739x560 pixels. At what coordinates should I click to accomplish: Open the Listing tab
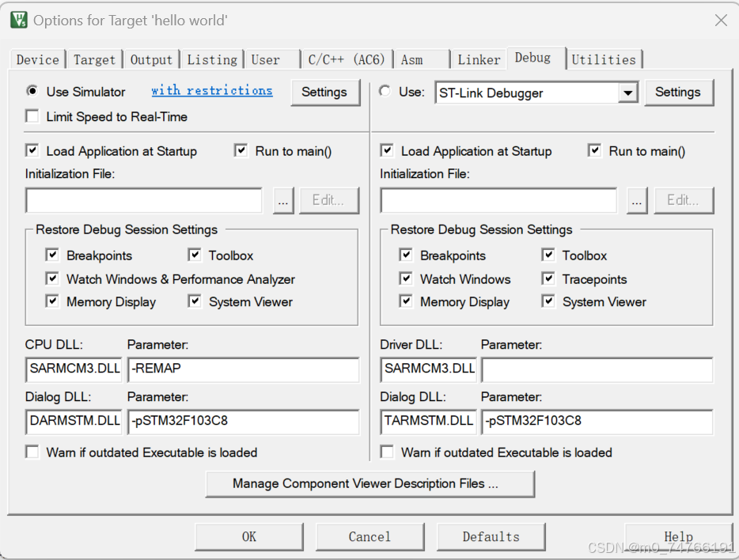(x=212, y=60)
